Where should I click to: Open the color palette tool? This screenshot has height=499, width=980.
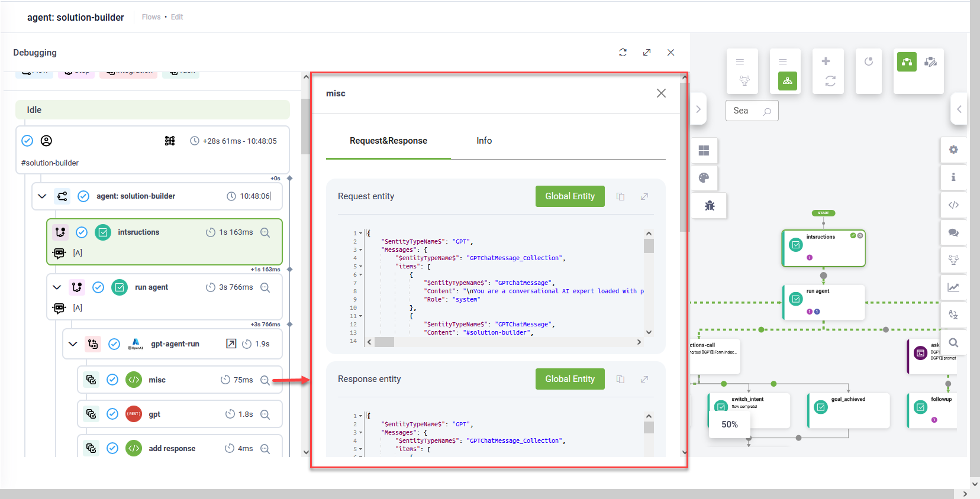pyautogui.click(x=704, y=178)
